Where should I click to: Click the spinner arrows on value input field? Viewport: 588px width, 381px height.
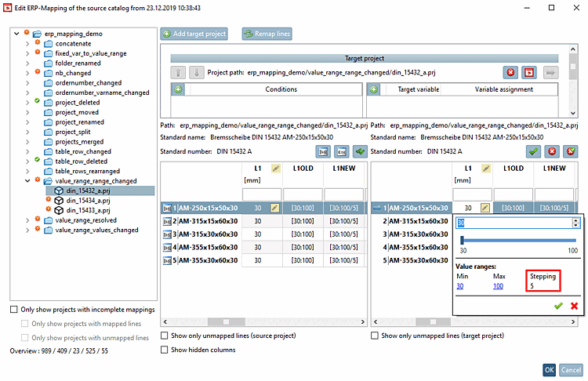(576, 223)
